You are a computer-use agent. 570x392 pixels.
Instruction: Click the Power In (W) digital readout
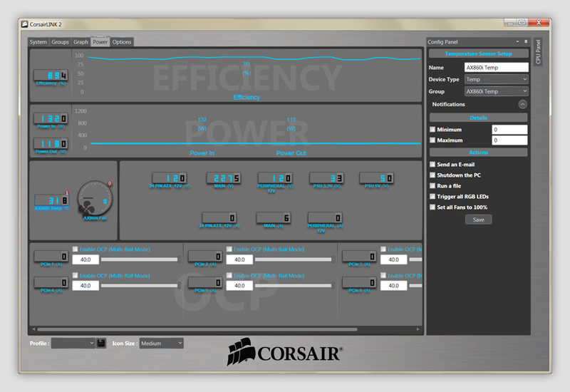51,118
